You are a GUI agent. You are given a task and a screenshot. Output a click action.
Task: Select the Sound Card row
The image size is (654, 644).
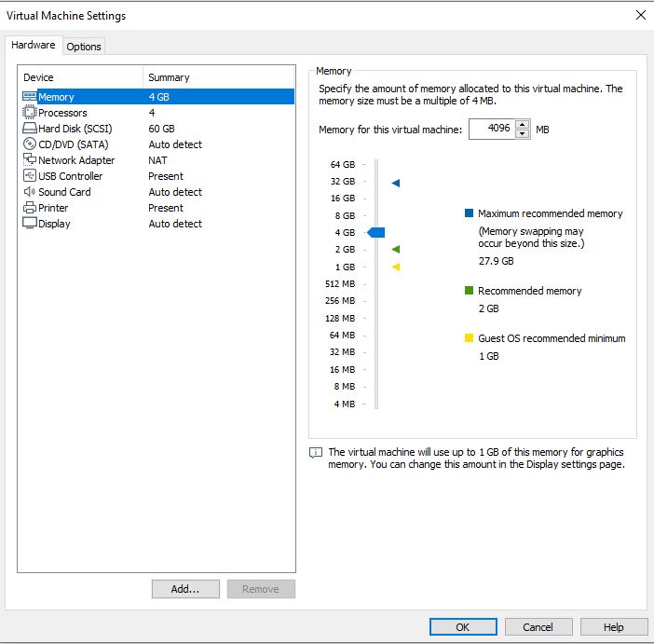158,192
